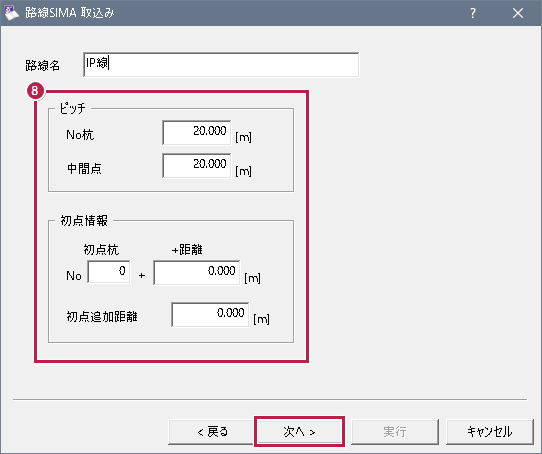Click the help question mark button

click(473, 13)
